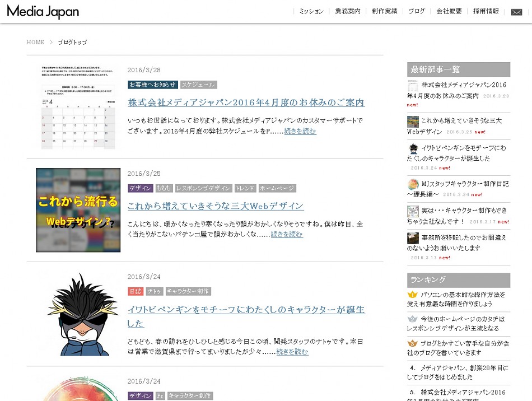Screen dimensions: 532x401
Task: Select the レスポンシブデザイン tag
Action: (204, 188)
